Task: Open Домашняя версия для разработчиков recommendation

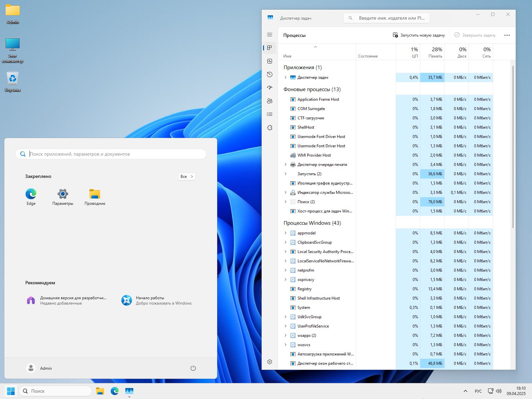Action: tap(66, 300)
